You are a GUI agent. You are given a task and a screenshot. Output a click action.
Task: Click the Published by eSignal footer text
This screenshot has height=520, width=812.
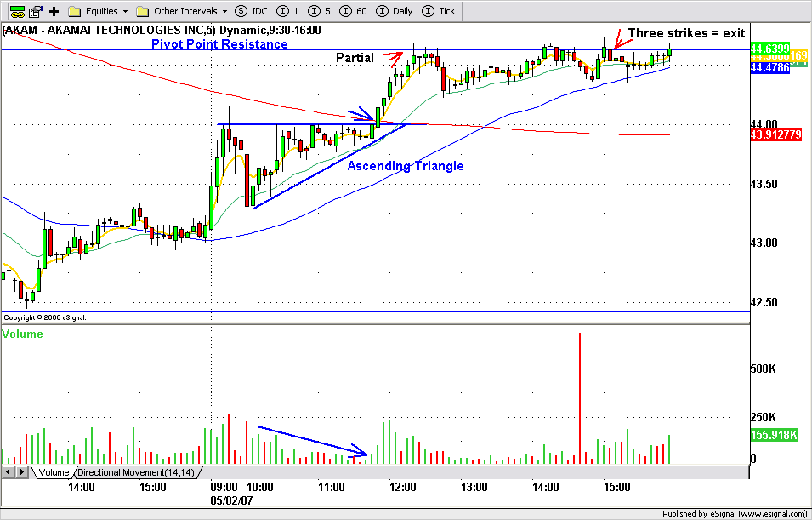[x=735, y=514]
